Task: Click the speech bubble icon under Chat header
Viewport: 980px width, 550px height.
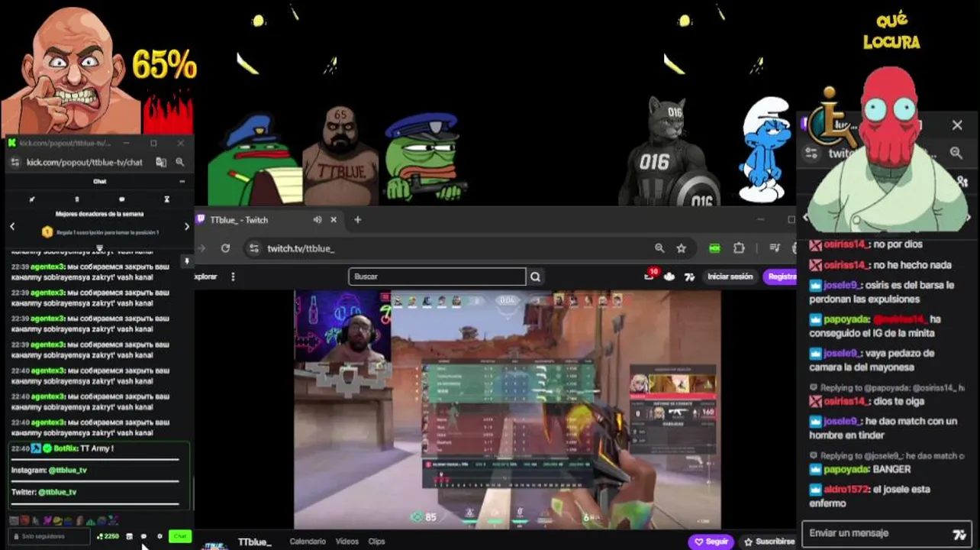Action: point(121,199)
